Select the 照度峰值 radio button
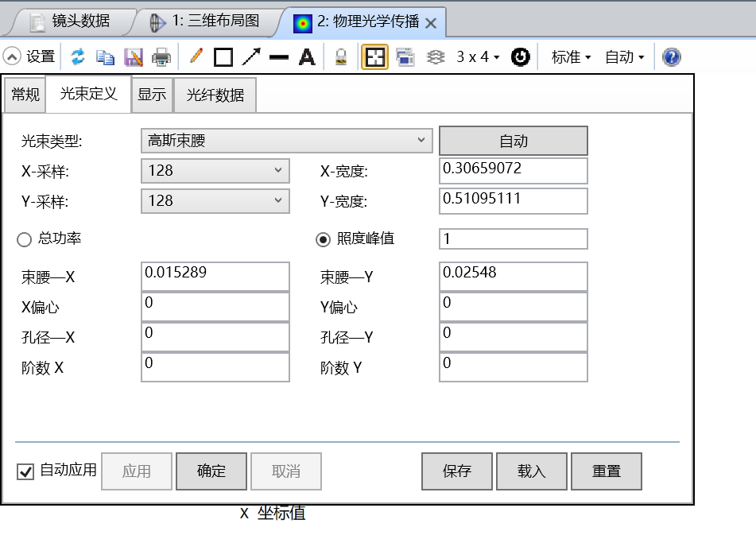Screen dimensions: 756x535 point(323,239)
